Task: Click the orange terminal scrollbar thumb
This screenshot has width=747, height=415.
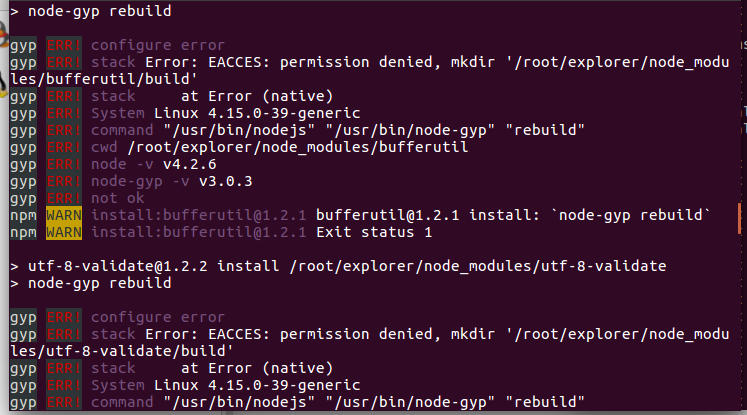Action: tap(740, 218)
